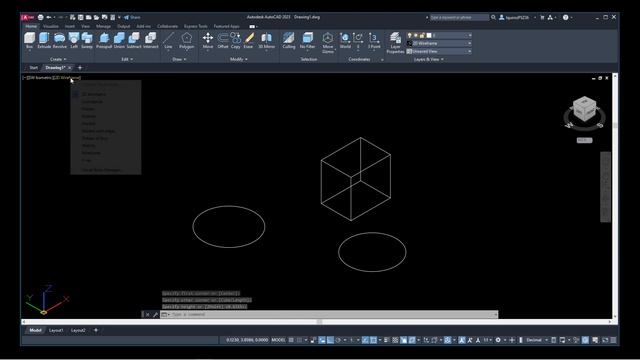Toggle the Culling selection option
The width and height of the screenshot is (640, 360).
pos(289,40)
